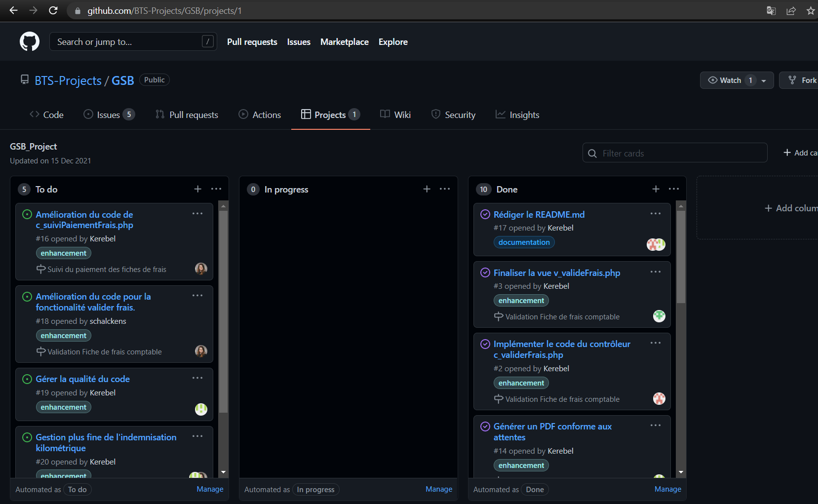
Task: Click the open issue icon on Gestion plus fine card
Action: tap(27, 437)
